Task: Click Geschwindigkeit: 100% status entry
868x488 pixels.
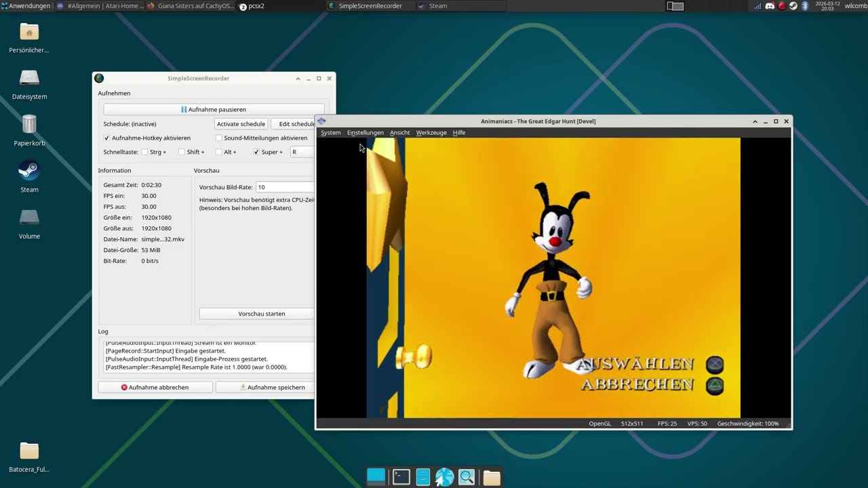Action: 748,424
